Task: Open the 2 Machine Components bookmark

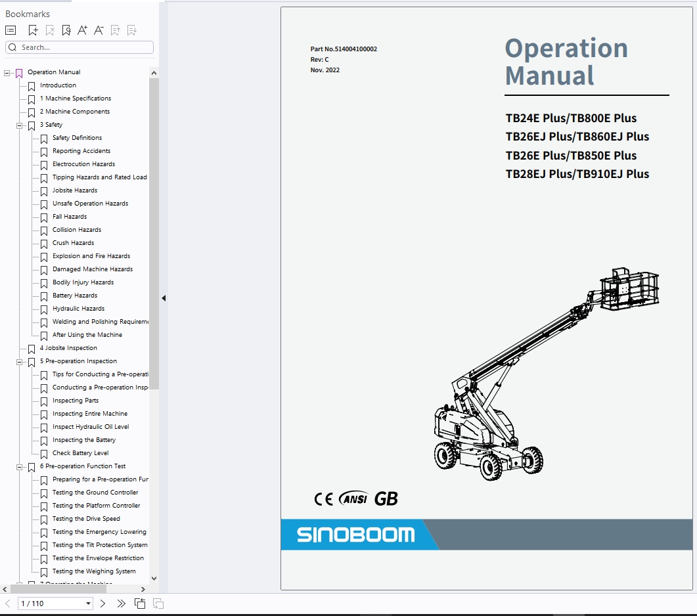Action: (x=75, y=112)
